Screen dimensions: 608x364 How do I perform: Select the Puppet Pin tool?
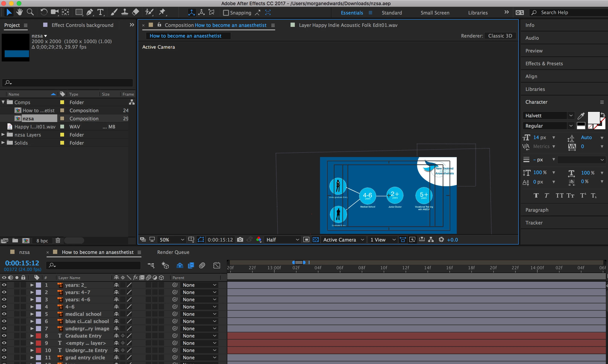pyautogui.click(x=162, y=12)
